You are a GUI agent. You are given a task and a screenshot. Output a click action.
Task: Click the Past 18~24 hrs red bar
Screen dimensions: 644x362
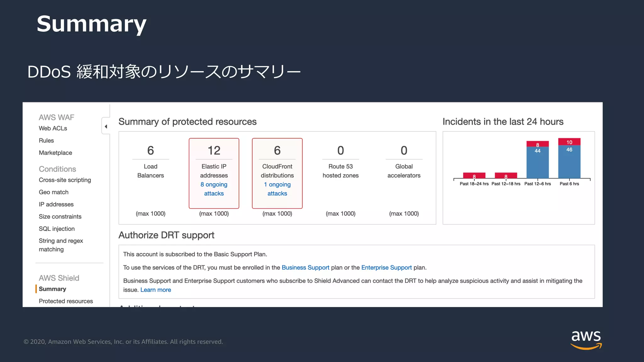[474, 175]
